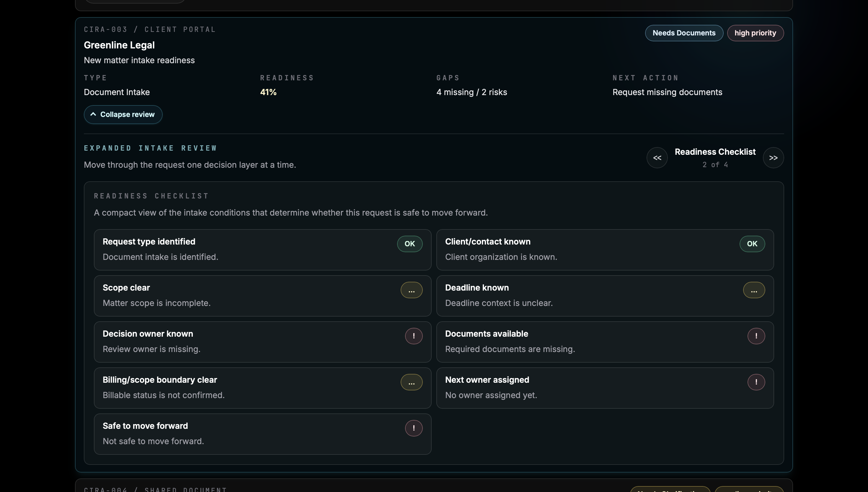868x492 pixels.
Task: Click alert badge on Next owner assigned
Action: pyautogui.click(x=756, y=382)
